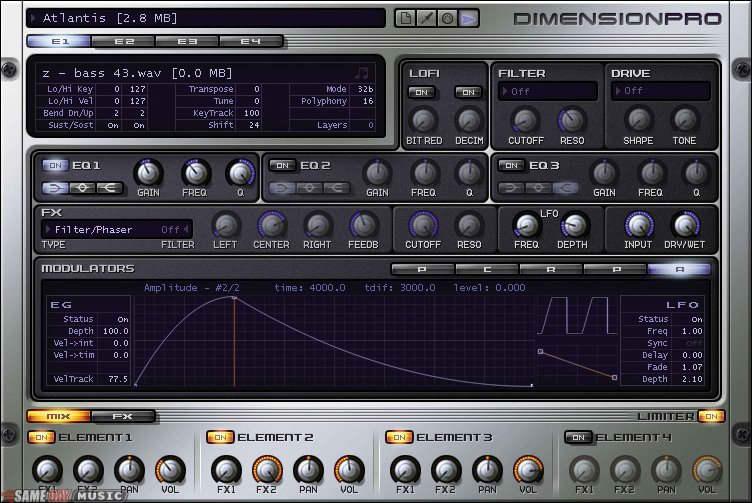The height and width of the screenshot is (503, 752).
Task: Select modulator tab A
Action: [679, 269]
